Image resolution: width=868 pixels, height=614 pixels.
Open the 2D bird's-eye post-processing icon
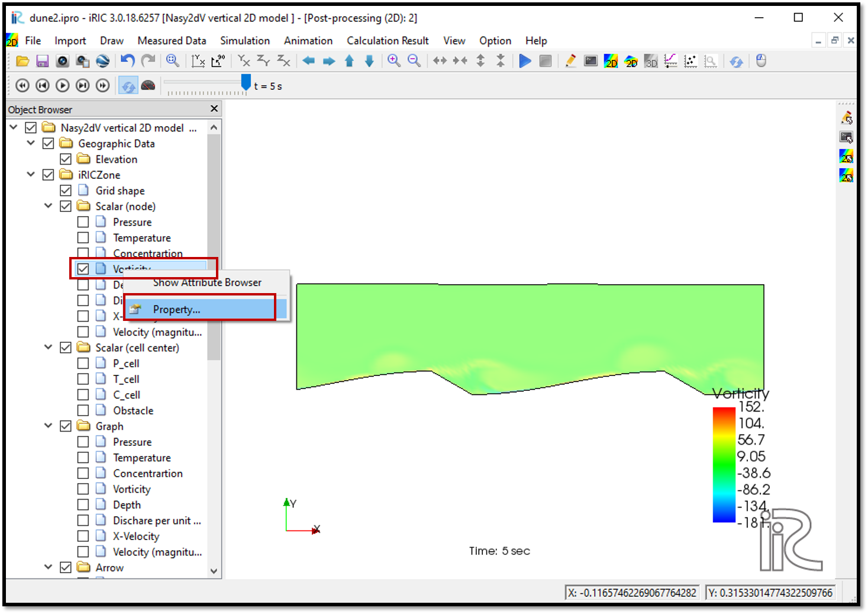click(631, 61)
